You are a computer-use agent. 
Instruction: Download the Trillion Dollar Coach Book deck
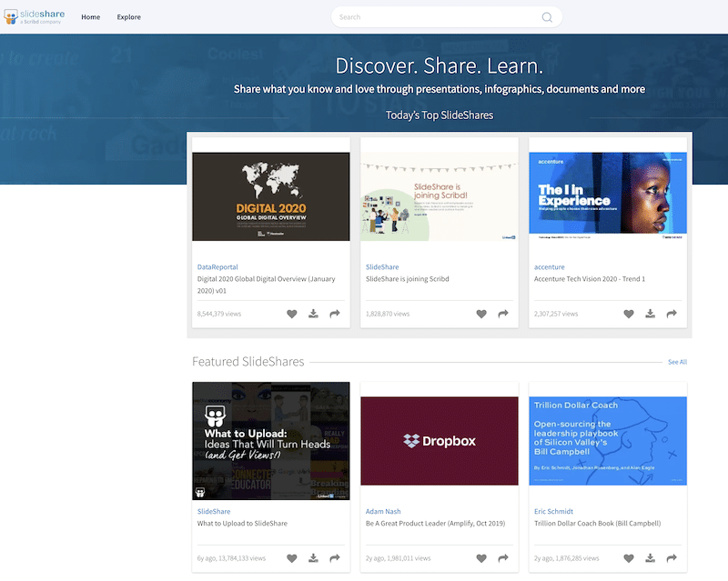(651, 558)
